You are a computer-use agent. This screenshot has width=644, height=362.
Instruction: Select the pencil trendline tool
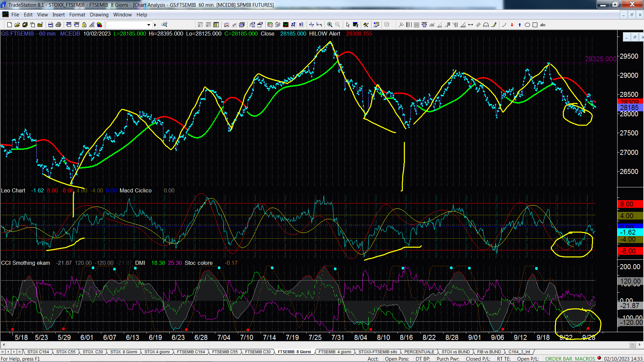494,25
